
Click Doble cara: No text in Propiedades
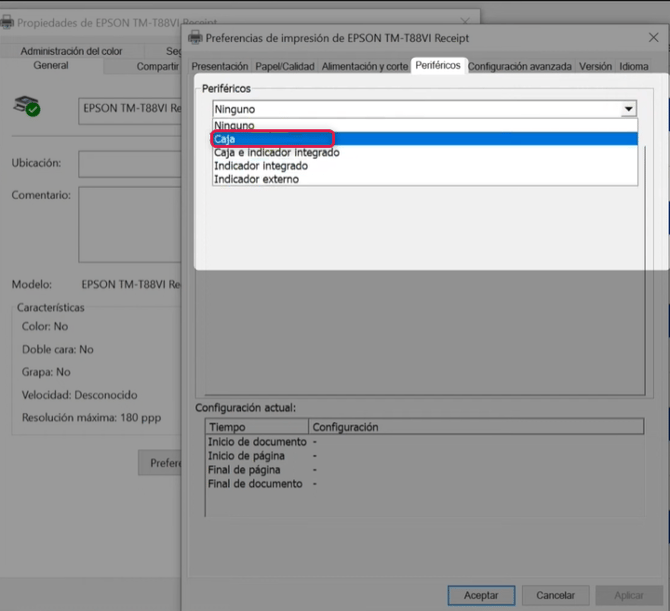tap(58, 350)
